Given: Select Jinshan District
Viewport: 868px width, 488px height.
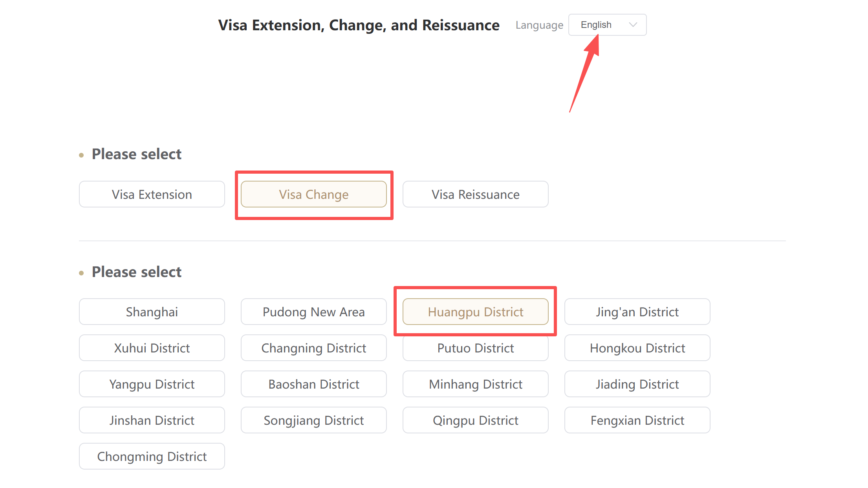Looking at the screenshot, I should click(152, 420).
